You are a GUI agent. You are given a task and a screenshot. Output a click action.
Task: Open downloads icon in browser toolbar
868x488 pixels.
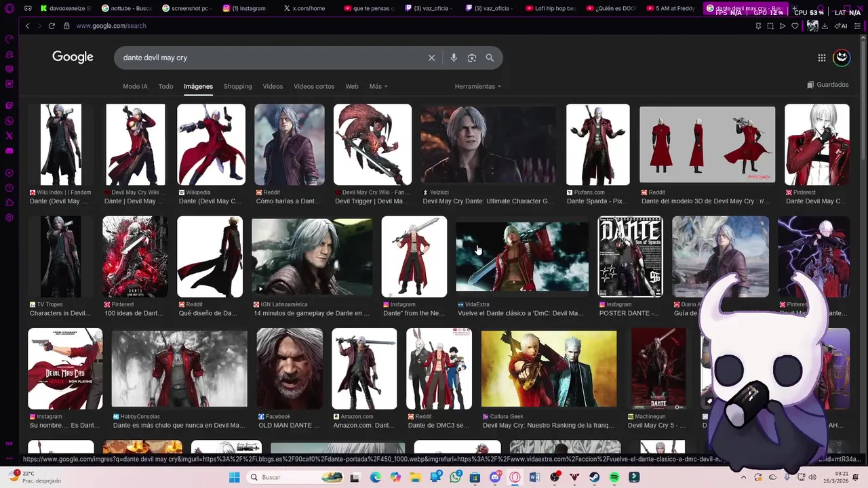(825, 26)
